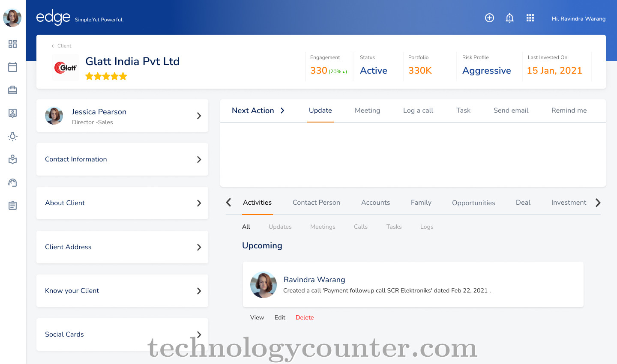
Task: Click the Upcoming section heading
Action: 262,246
